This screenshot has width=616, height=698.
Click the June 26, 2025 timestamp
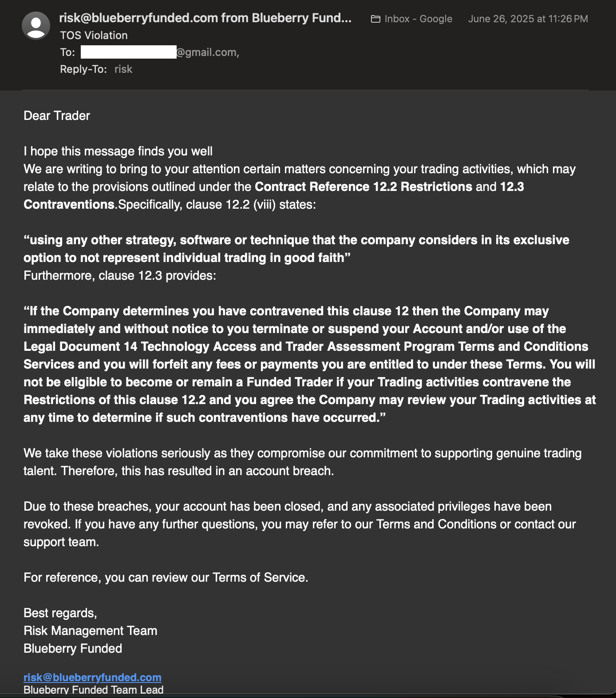point(528,19)
